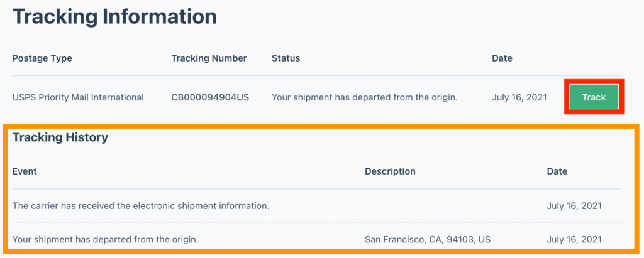Click departed from origin event in Tracking History
Screen dimensions: 644x258
click(106, 239)
